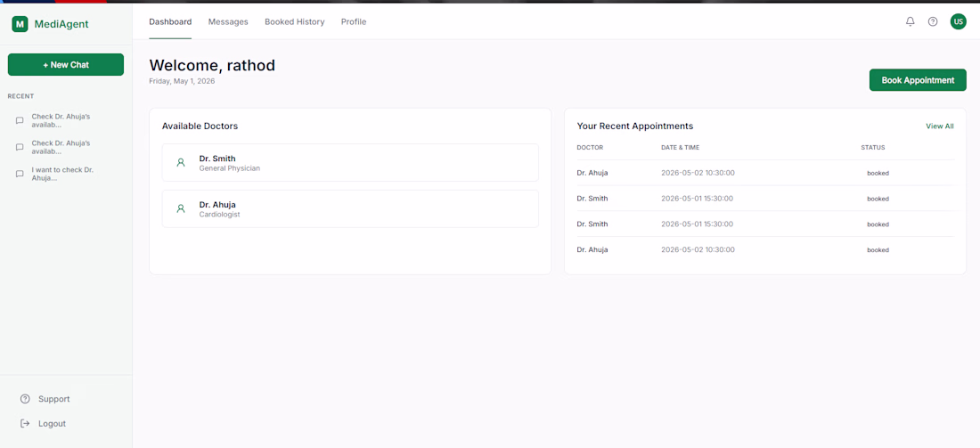The image size is (980, 448).
Task: Start a conversation with + New Chat
Action: [x=66, y=64]
